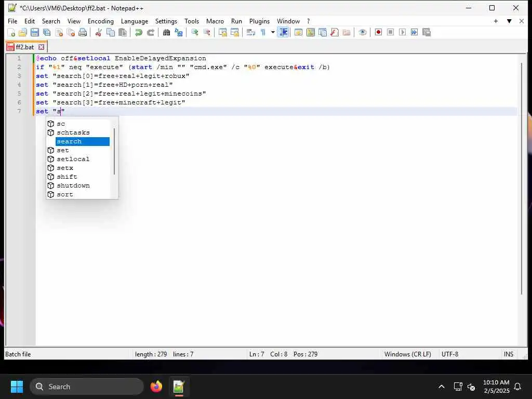
Task: Open the Run menu
Action: (236, 21)
